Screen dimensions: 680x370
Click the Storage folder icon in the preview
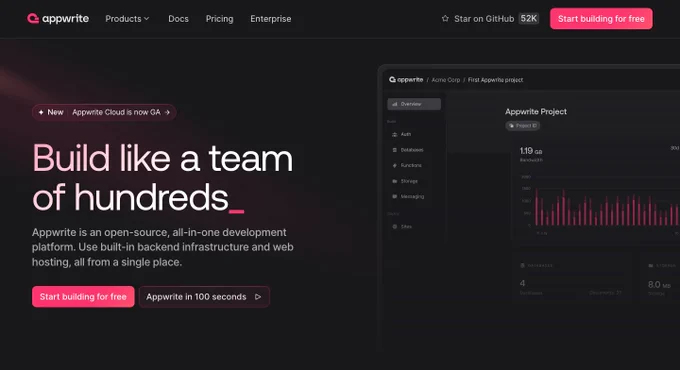click(x=395, y=181)
